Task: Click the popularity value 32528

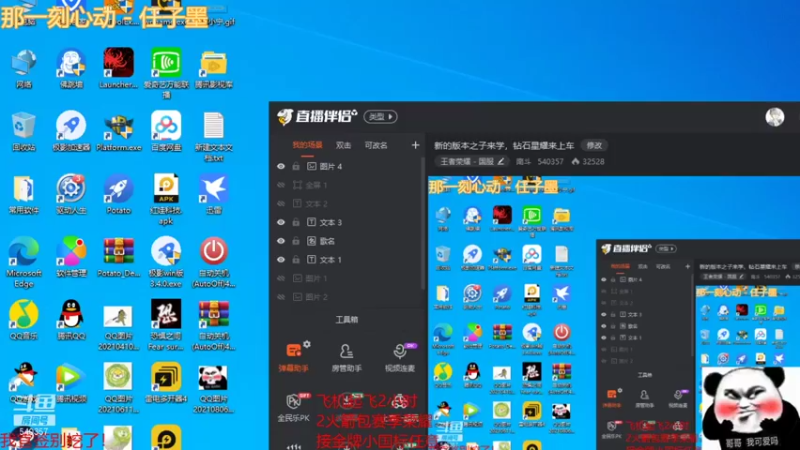Action: point(593,161)
